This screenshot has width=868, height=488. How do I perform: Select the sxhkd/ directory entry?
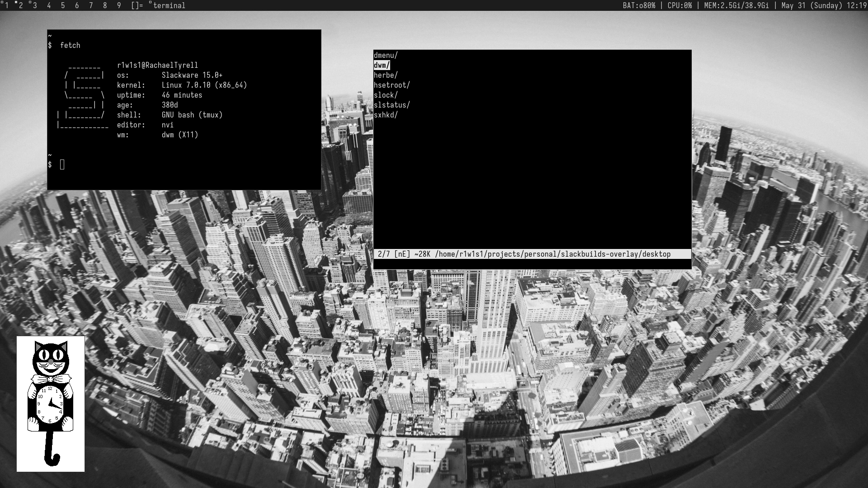(x=386, y=115)
